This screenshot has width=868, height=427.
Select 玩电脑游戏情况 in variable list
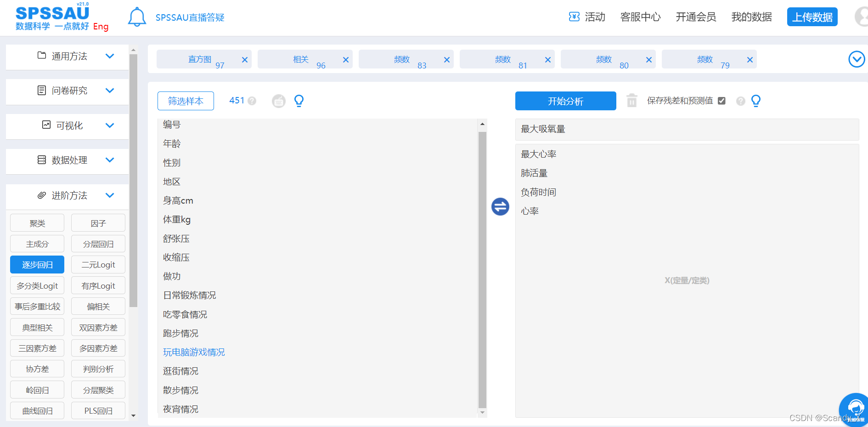click(194, 352)
